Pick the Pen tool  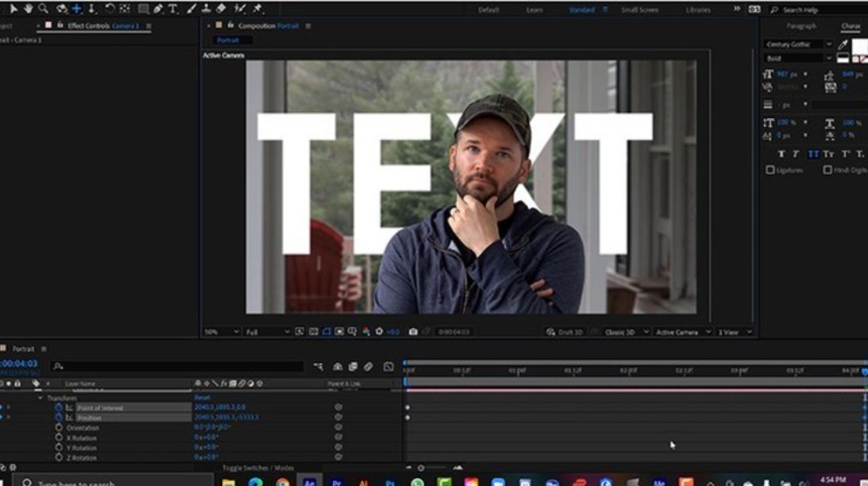[x=158, y=9]
